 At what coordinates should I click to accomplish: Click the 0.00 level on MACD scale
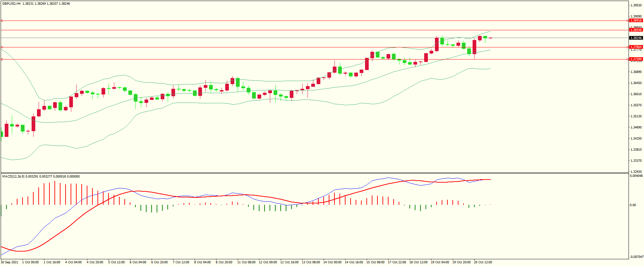coord(633,205)
